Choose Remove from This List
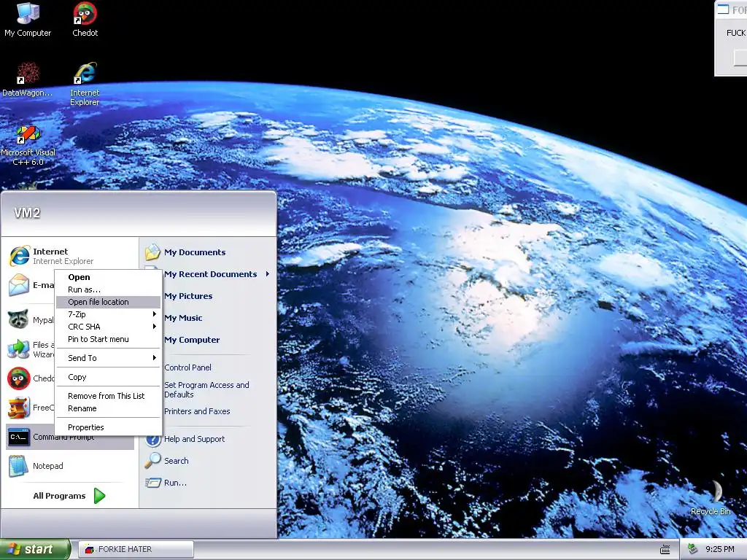The width and height of the screenshot is (747, 560). 108,396
